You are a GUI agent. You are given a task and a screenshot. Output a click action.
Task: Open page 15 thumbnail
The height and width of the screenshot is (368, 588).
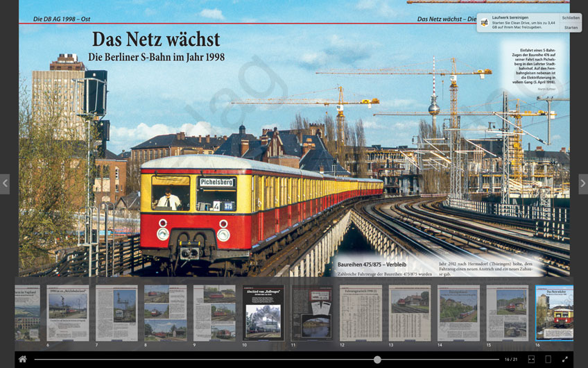[508, 312]
